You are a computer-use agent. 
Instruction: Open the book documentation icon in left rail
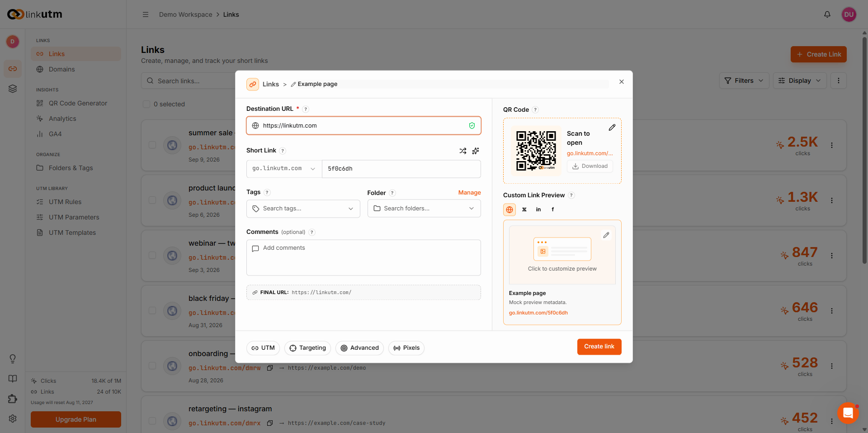(13, 379)
